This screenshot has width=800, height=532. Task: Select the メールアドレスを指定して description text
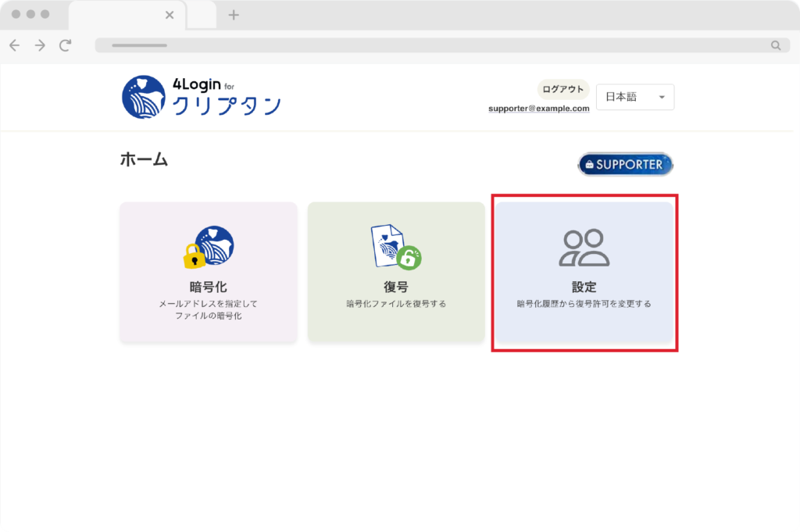coord(208,303)
